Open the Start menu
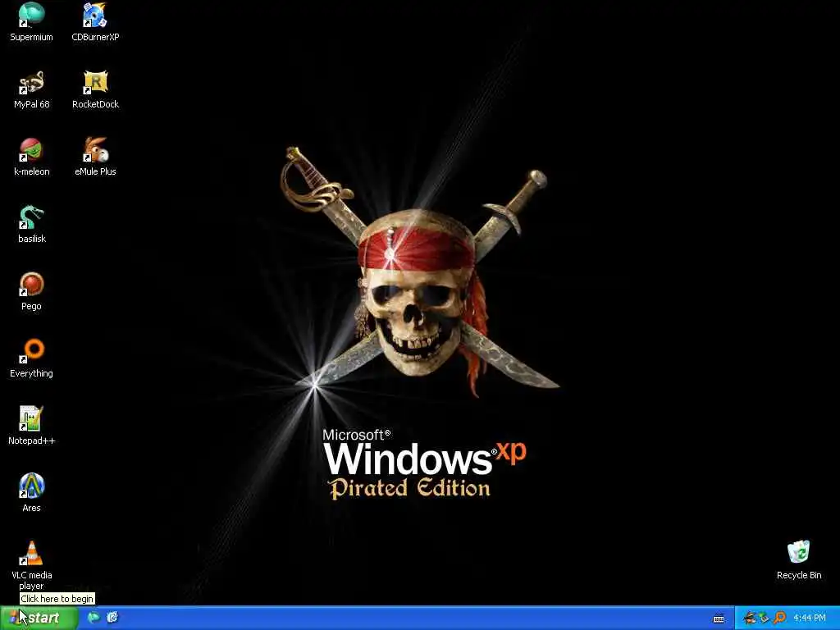 pos(39,618)
